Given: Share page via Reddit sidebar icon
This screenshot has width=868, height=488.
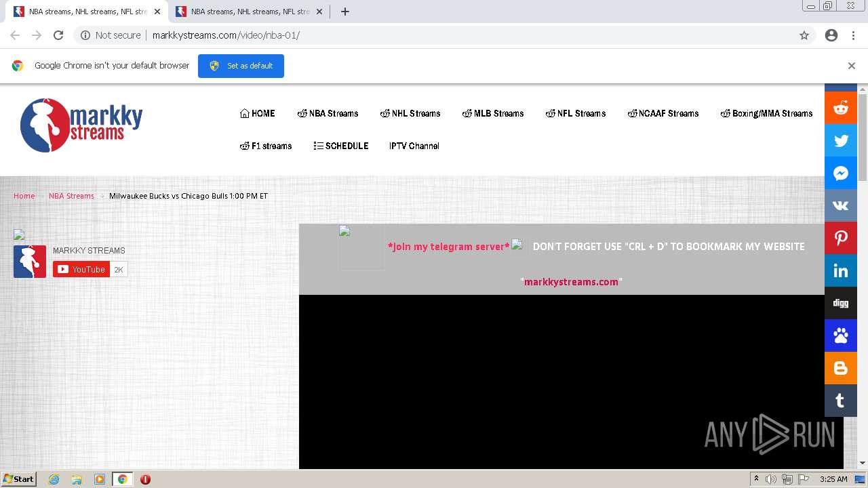Looking at the screenshot, I should click(841, 108).
